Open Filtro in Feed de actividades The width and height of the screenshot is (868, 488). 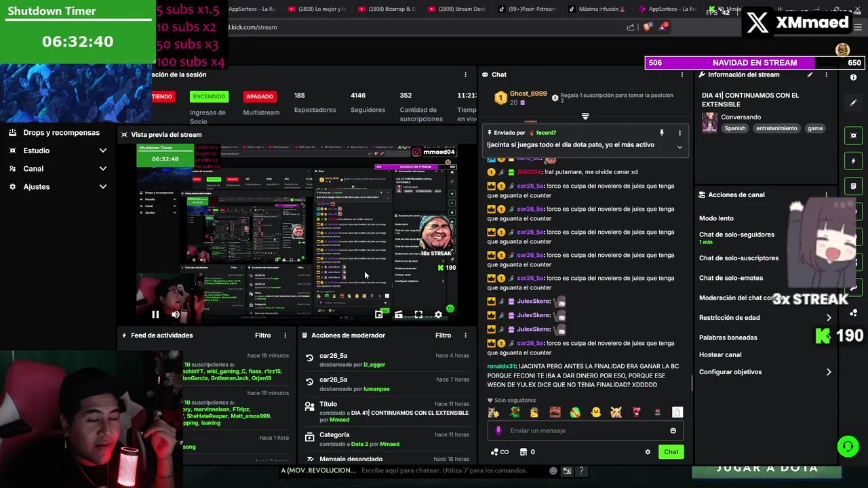click(263, 335)
